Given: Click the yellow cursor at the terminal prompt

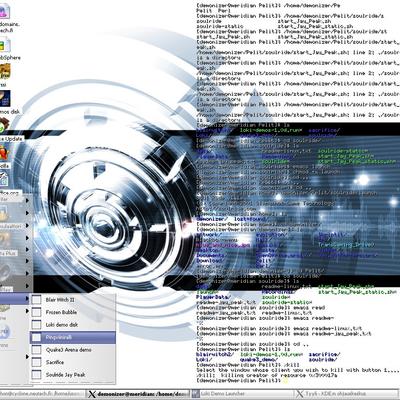Looking at the screenshot, I should 285,380.
